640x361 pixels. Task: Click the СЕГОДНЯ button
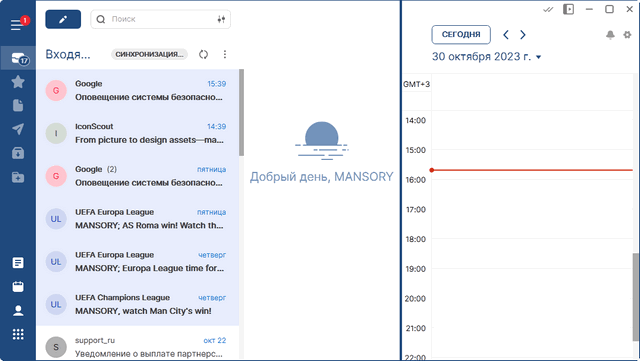461,35
